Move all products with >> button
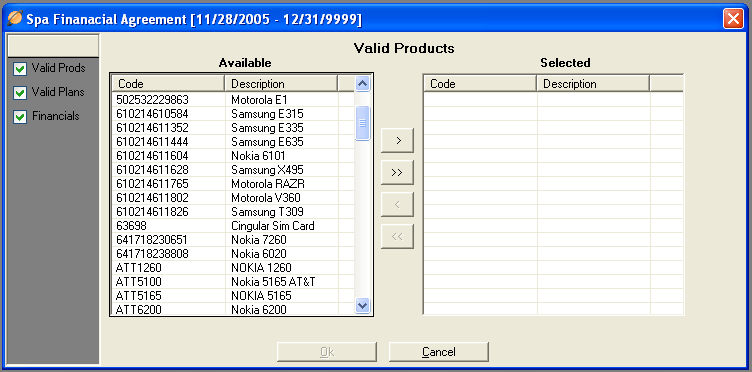 [397, 173]
